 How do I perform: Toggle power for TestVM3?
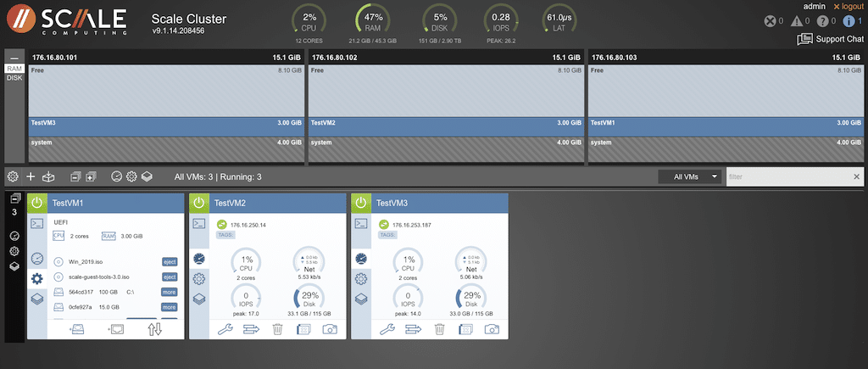[x=361, y=203]
